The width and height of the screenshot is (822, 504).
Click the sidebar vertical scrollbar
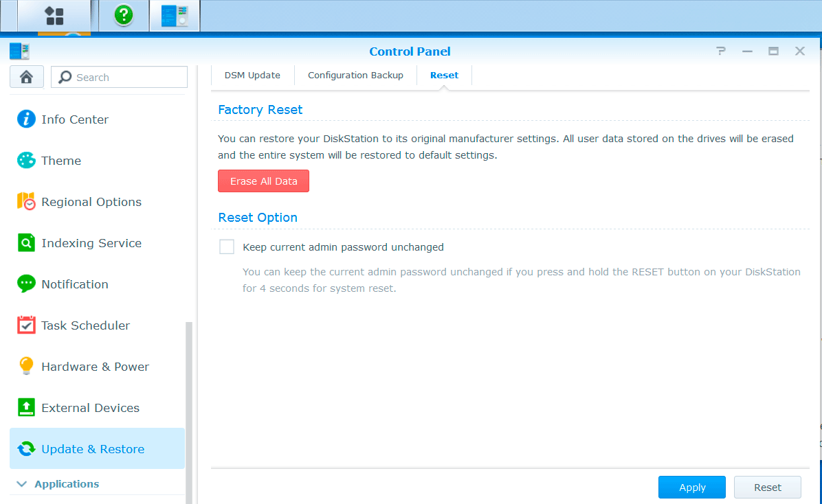pyautogui.click(x=189, y=412)
